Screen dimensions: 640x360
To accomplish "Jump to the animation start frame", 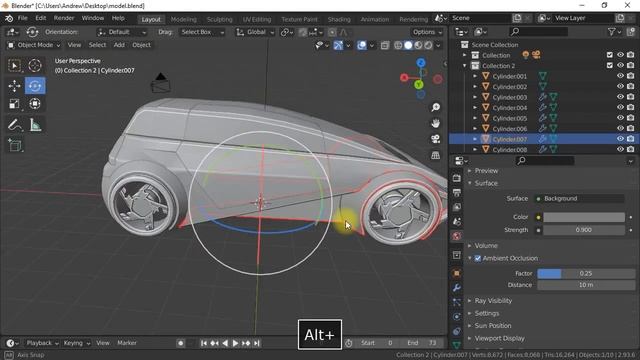I will click(204, 343).
